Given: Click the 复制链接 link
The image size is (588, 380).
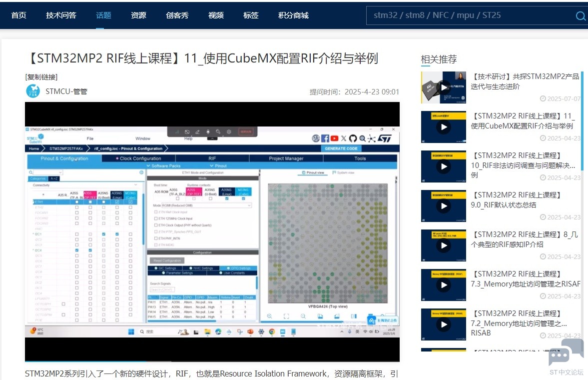Looking at the screenshot, I should [x=41, y=77].
